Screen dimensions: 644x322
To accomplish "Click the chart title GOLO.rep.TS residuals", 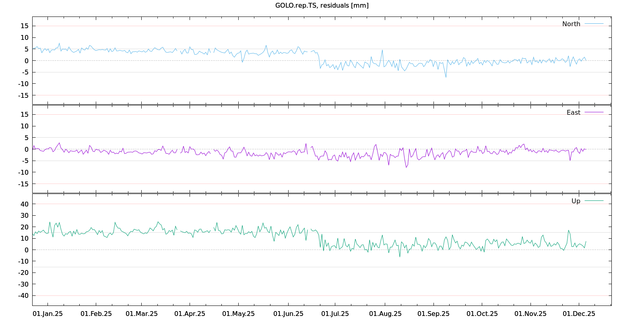I will 322,5.
